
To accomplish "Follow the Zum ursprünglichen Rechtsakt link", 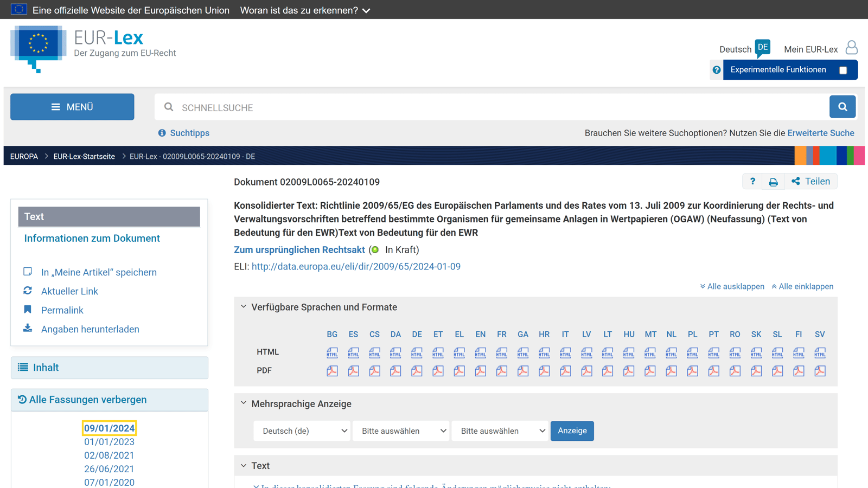I will point(299,250).
